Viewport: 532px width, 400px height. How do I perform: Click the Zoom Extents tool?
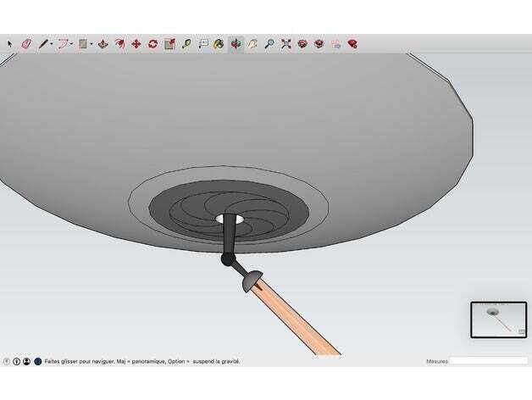click(x=286, y=44)
